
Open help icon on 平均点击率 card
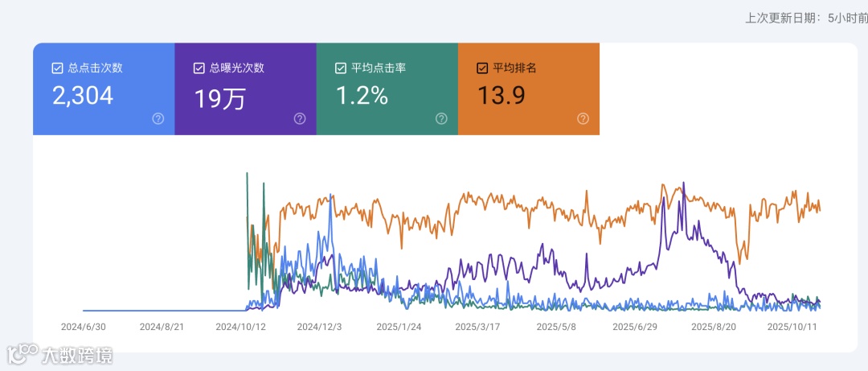(442, 118)
